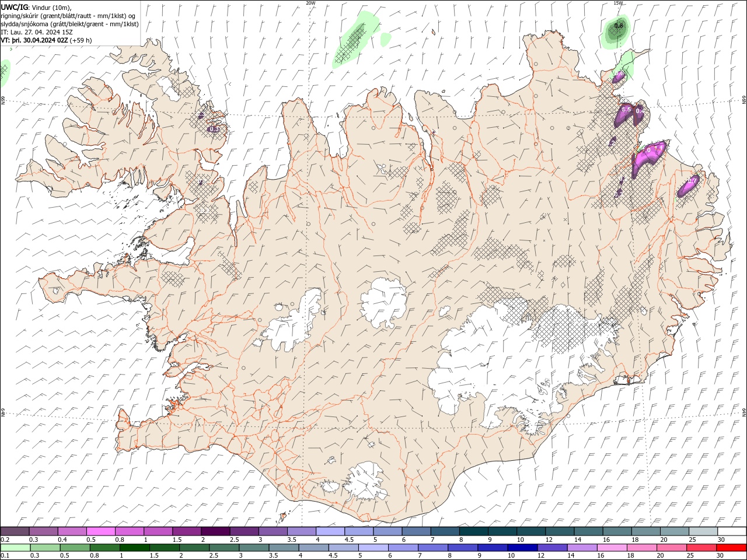Click the 'UWC/IG: Vindur (10m),' title text
747x560 pixels.
pos(36,7)
